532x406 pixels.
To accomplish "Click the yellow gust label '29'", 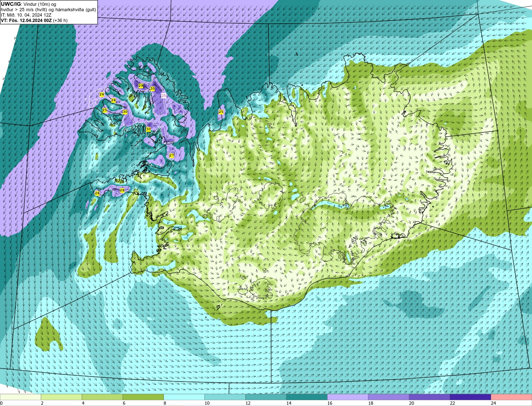I will coord(141,86).
